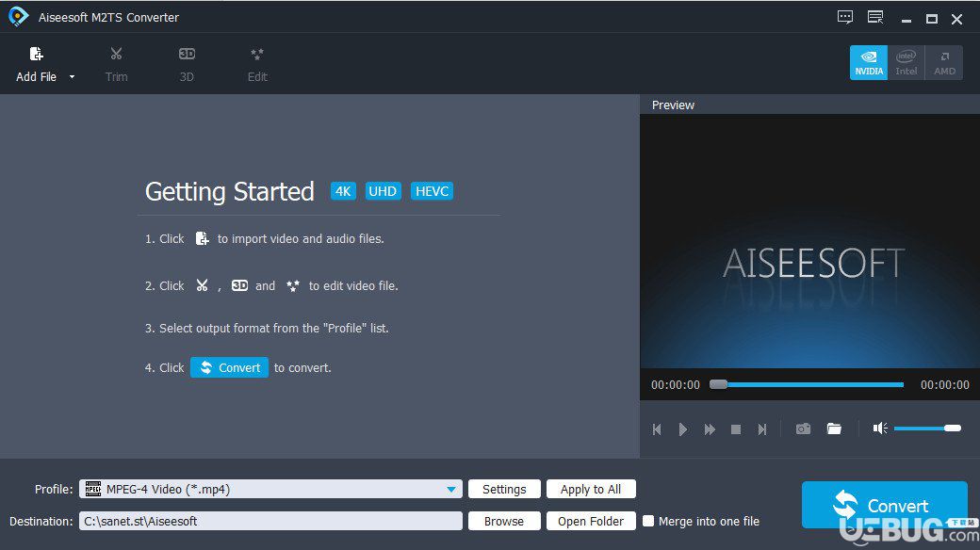This screenshot has width=980, height=550.
Task: Expand the Add File dropdown arrow
Action: point(72,77)
